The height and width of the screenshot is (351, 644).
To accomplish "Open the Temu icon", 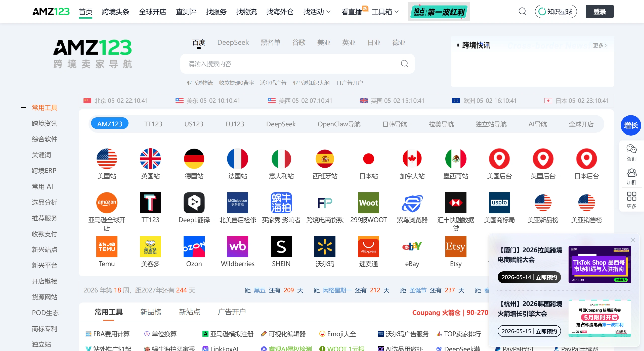I will click(107, 247).
